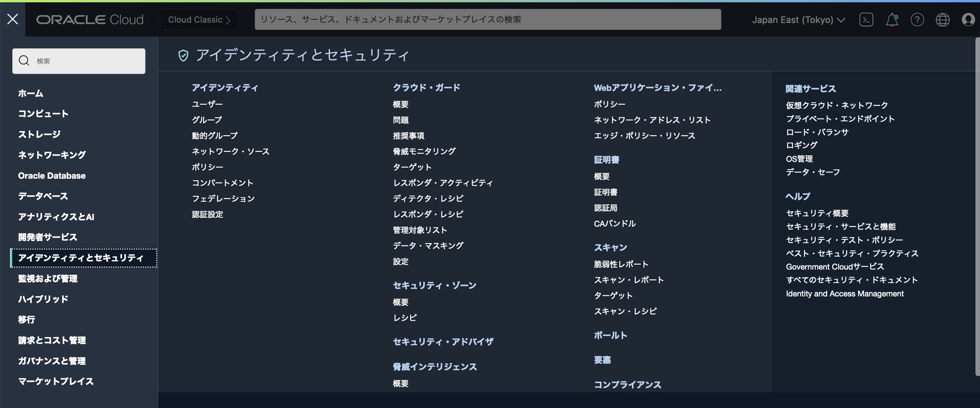980x408 pixels.
Task: Open 脅威モニタリング under クラウド・ガード
Action: point(423,151)
